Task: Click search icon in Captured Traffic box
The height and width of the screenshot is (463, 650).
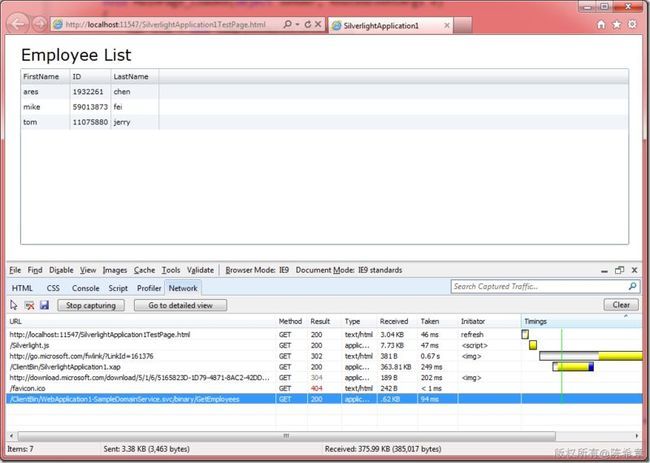Action: (633, 286)
